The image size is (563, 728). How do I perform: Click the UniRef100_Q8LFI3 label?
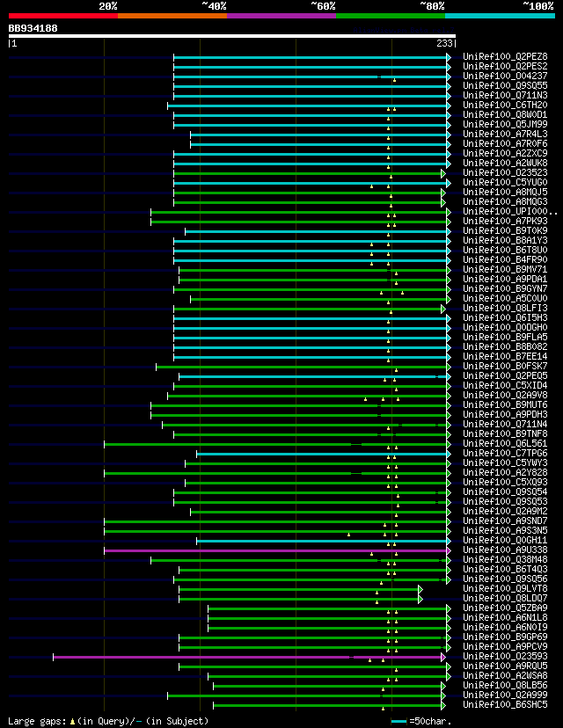click(x=505, y=309)
